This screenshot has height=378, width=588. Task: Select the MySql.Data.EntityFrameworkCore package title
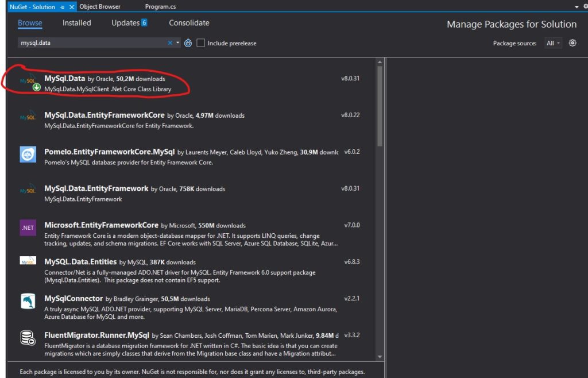105,115
